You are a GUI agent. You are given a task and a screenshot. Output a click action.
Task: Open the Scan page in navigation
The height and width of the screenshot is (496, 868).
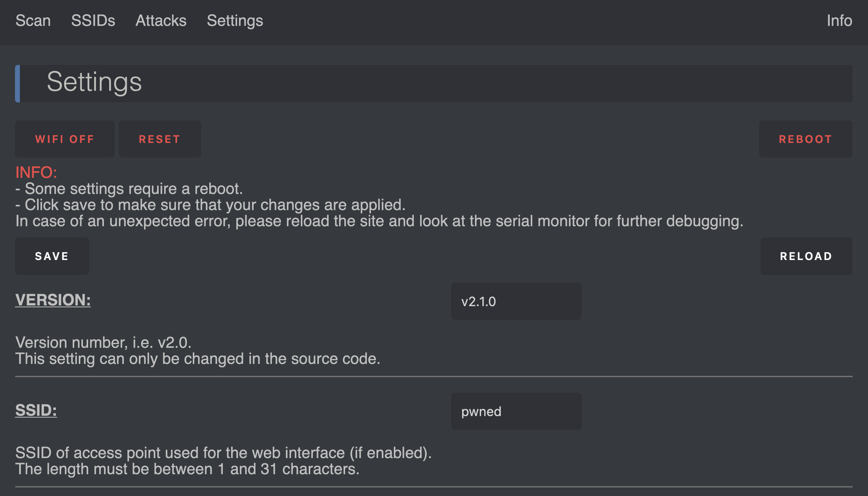point(33,21)
